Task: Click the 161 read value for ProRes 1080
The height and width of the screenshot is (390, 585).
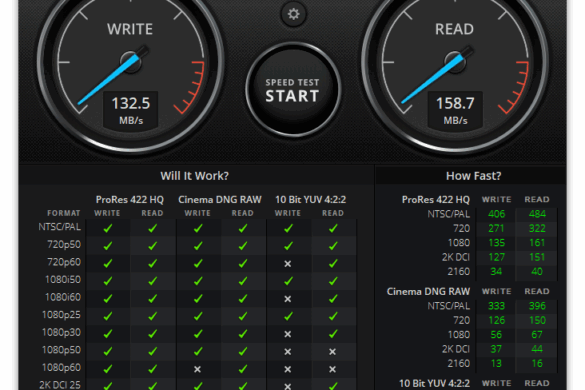Action: pyautogui.click(x=537, y=243)
